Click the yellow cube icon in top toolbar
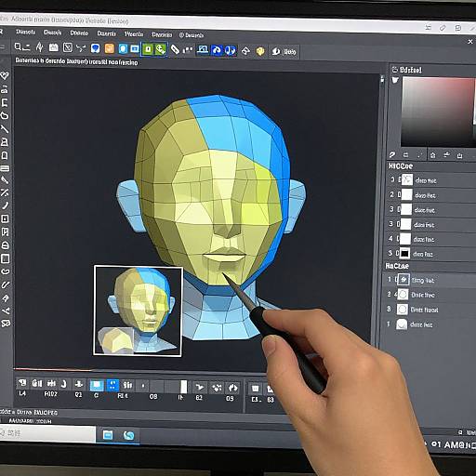 pos(260,51)
